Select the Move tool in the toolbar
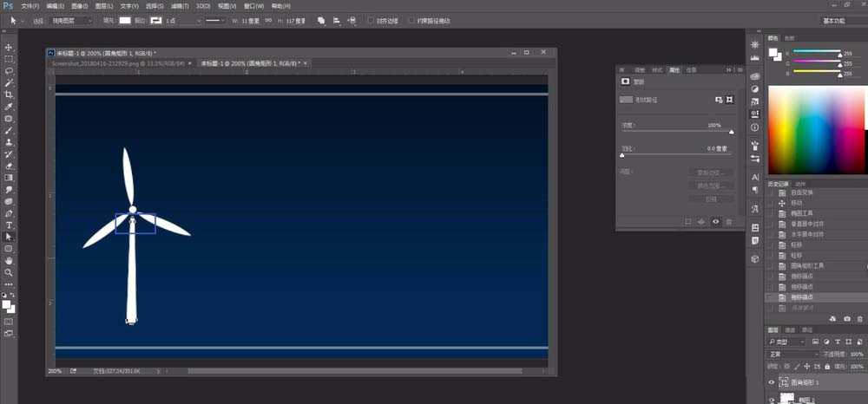 (x=10, y=48)
